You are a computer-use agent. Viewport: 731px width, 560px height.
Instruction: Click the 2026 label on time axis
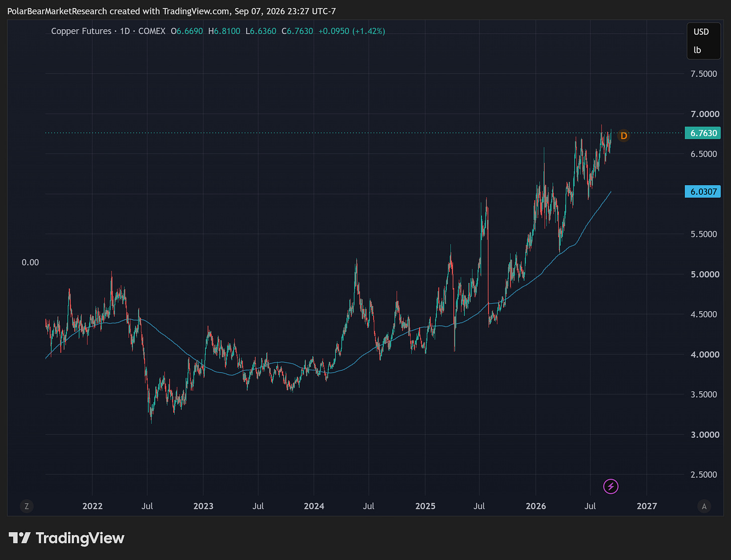pos(536,506)
